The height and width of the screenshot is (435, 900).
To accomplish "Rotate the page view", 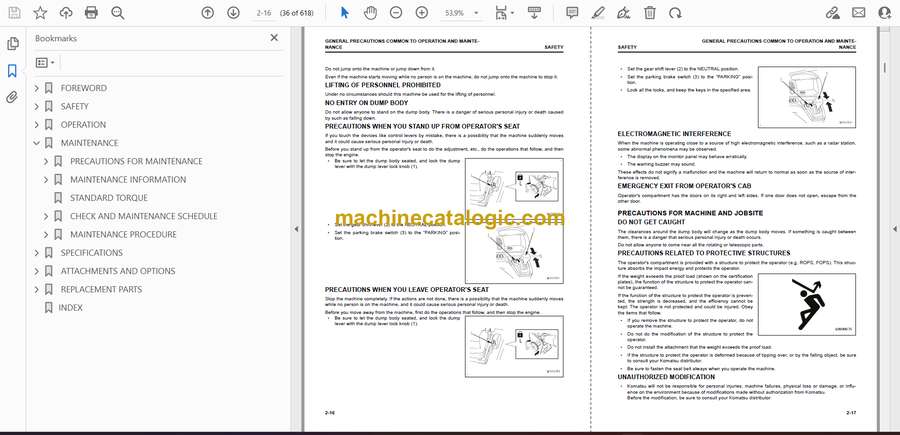I will 676,13.
